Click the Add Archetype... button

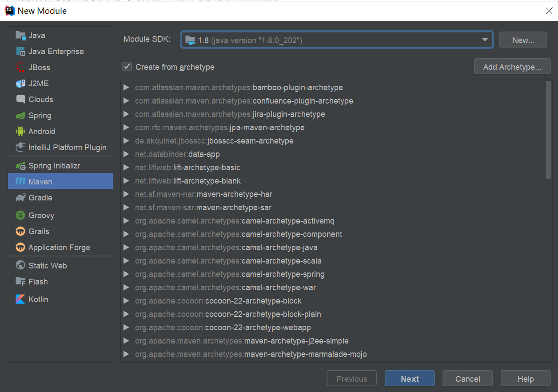coord(512,67)
